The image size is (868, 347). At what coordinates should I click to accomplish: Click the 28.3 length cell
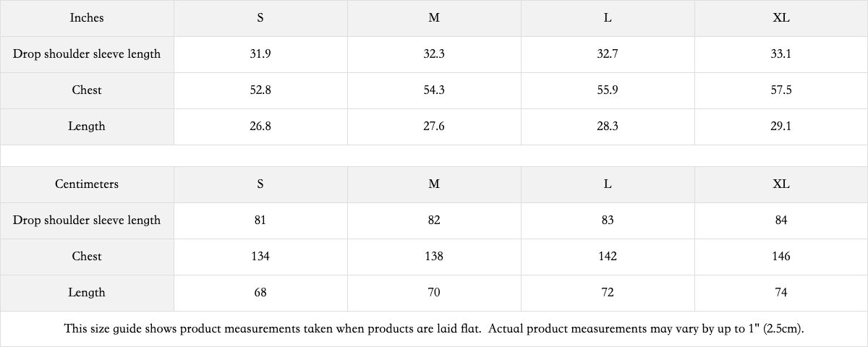(608, 127)
